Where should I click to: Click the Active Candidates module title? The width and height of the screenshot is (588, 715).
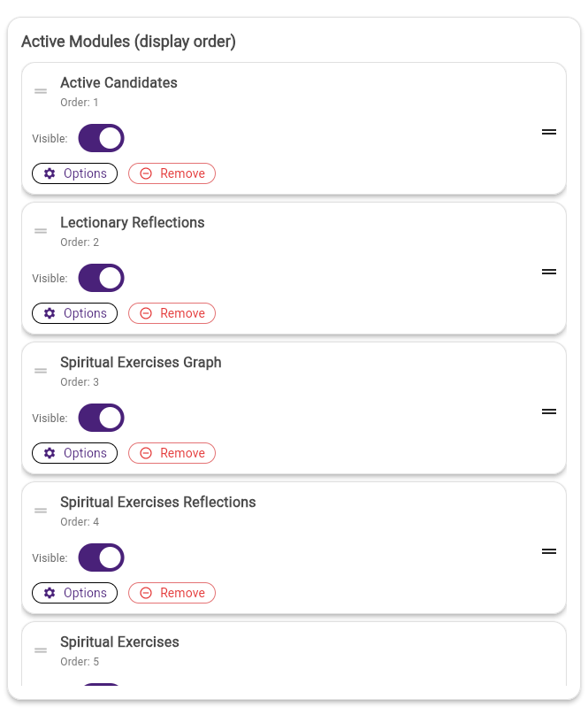click(x=118, y=82)
